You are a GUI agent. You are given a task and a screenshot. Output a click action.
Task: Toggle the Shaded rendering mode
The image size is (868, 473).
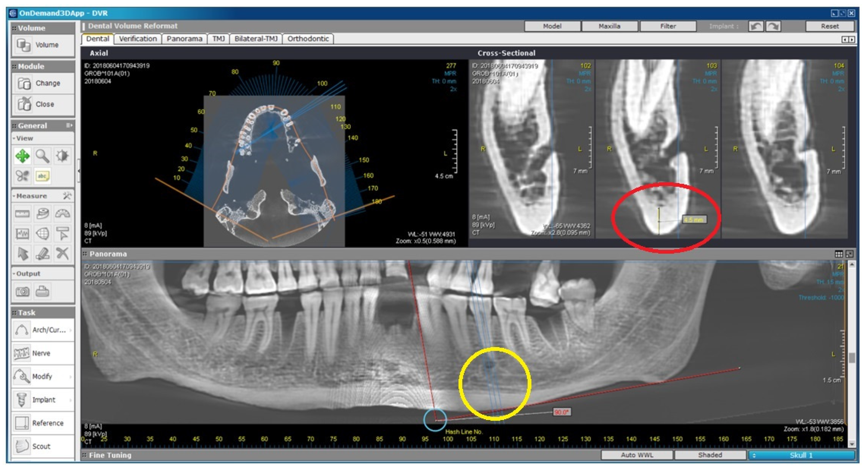point(710,455)
